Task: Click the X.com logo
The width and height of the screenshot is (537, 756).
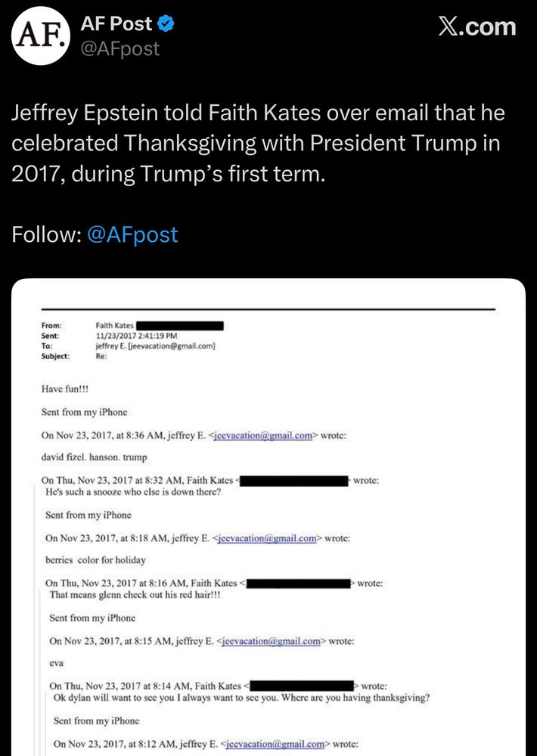Action: tap(477, 27)
